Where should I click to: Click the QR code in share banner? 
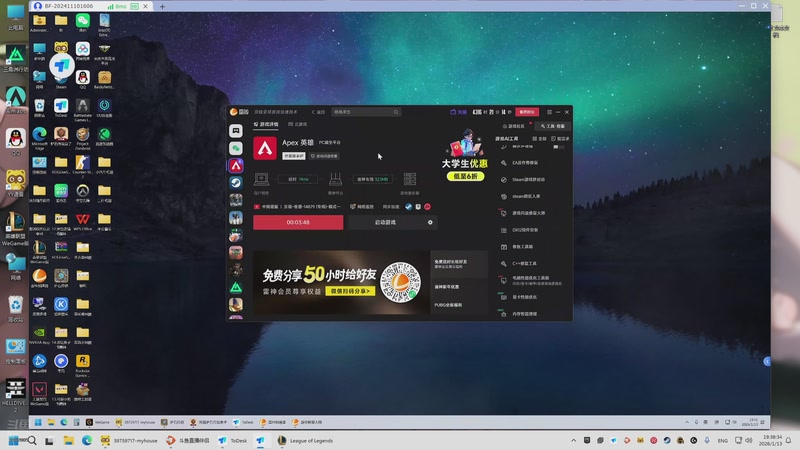click(401, 282)
